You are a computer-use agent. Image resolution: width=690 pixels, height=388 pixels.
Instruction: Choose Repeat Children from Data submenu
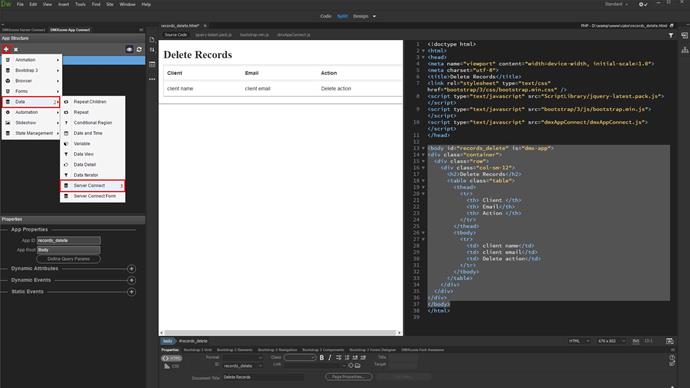92,102
